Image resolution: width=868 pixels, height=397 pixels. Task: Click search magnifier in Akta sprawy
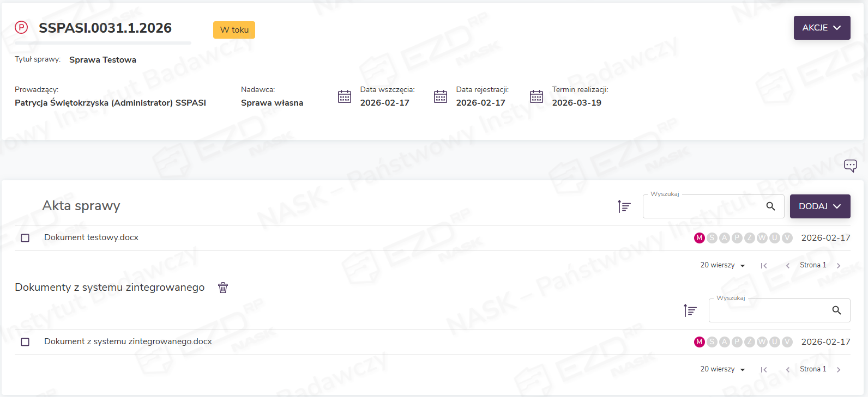pos(770,206)
